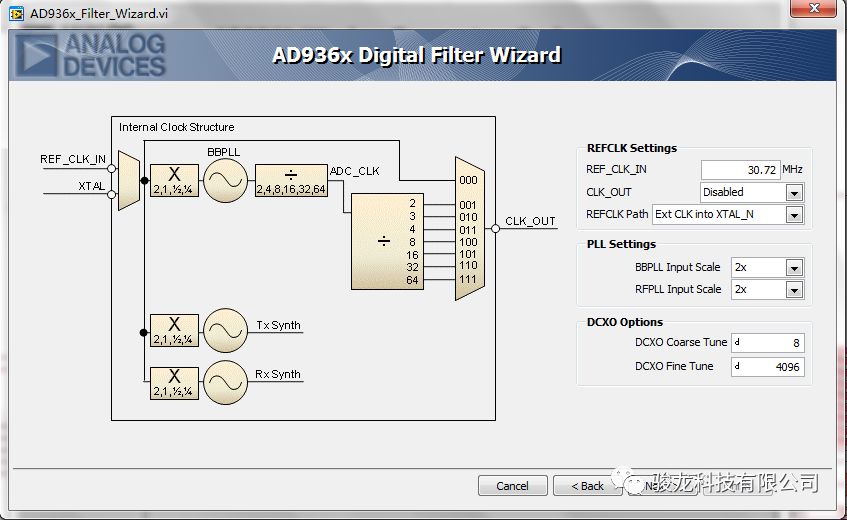Click the Analog Devices logo
This screenshot has height=520, width=847.
click(x=92, y=54)
